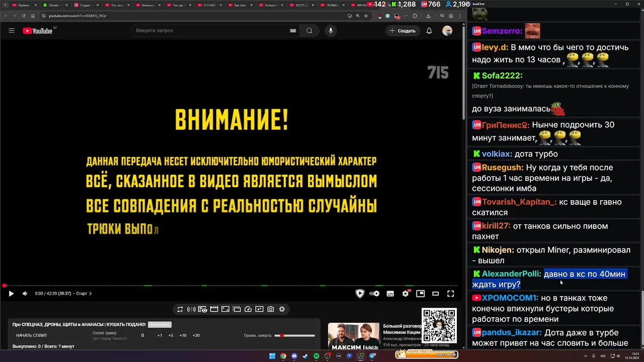Click the Создать button
644x362 pixels.
(403, 31)
